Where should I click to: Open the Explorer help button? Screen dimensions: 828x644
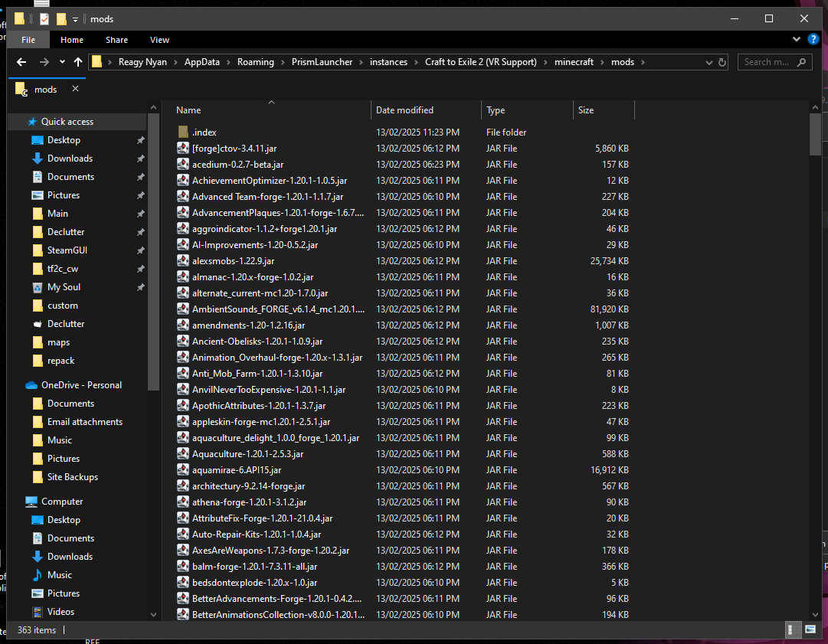coord(813,40)
